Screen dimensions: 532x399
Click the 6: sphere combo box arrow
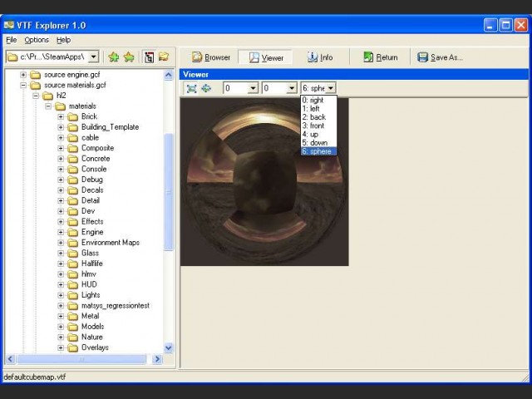point(331,88)
